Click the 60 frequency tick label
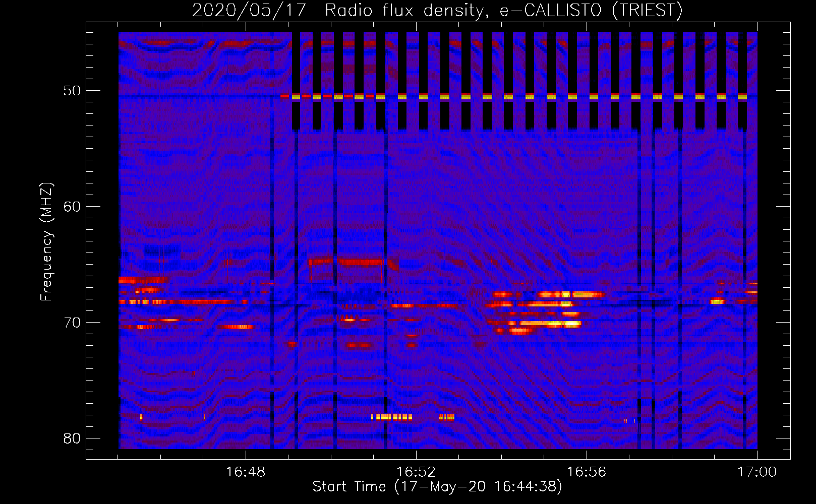 tap(72, 207)
